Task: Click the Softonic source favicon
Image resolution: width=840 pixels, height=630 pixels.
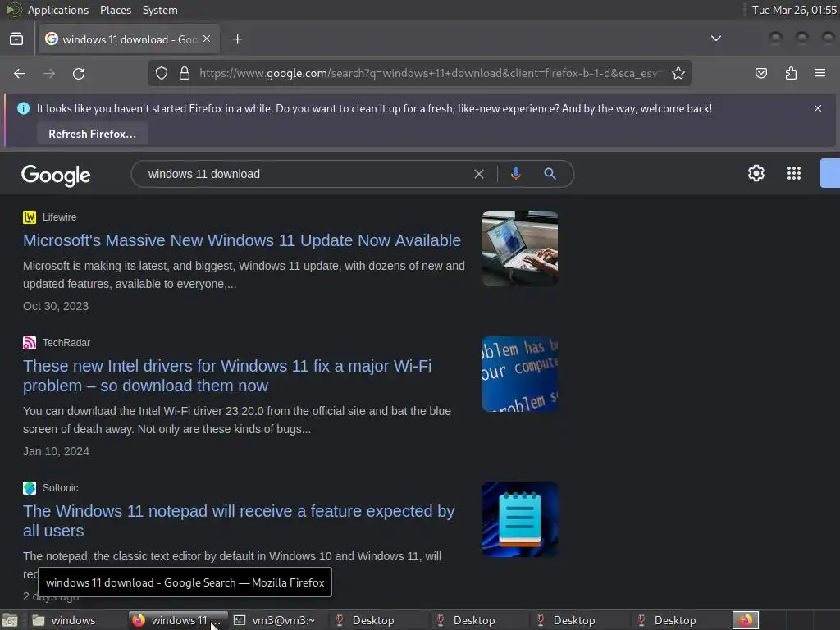Action: 30,487
